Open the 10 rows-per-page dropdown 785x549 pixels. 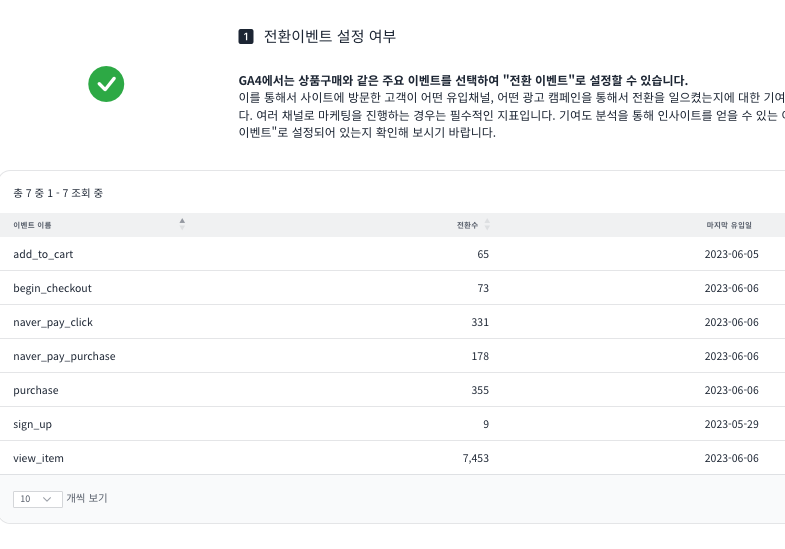tap(38, 499)
